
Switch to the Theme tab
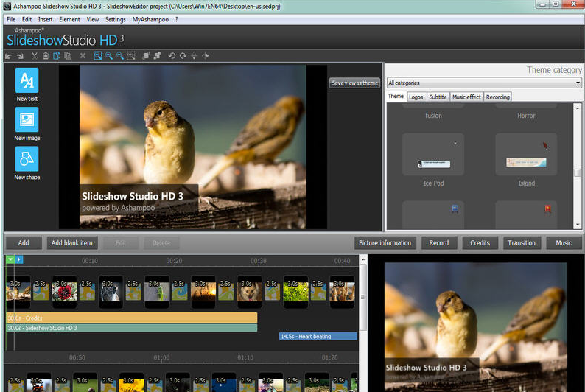coord(396,97)
